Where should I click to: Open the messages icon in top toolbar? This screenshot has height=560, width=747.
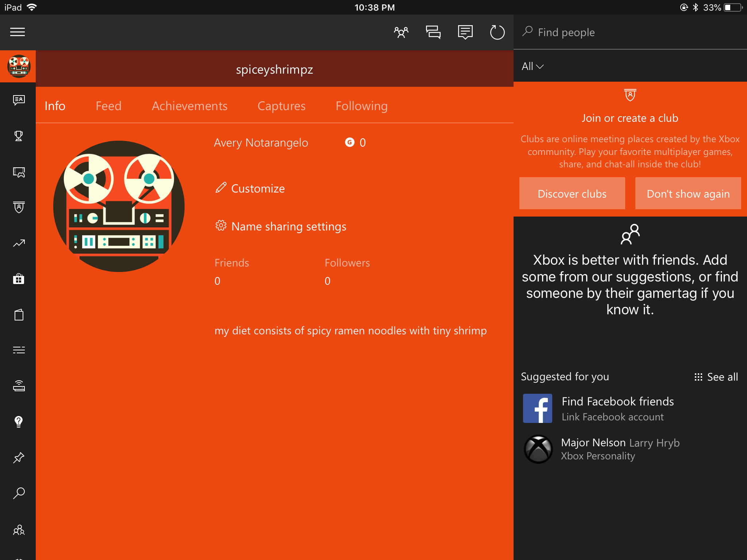pyautogui.click(x=465, y=32)
